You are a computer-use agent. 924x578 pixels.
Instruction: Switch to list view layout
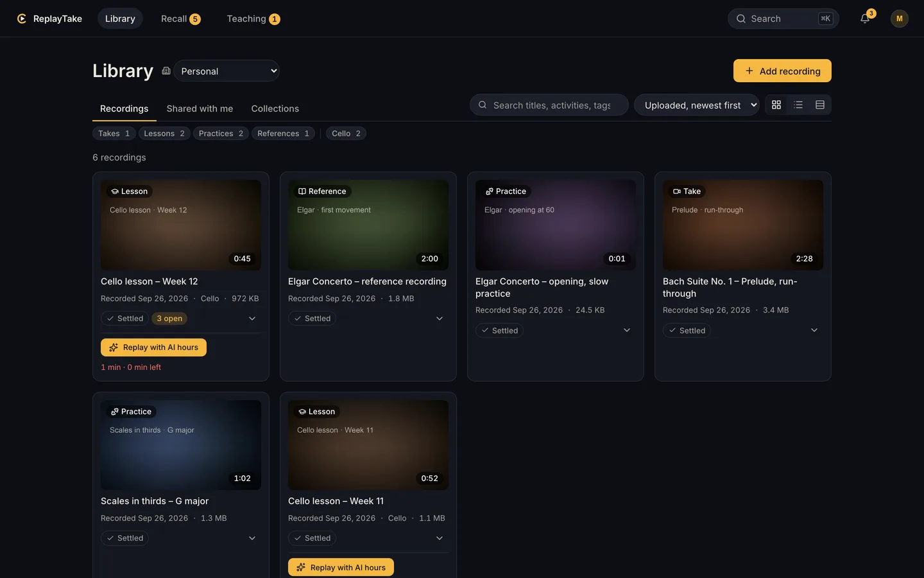[x=798, y=105]
